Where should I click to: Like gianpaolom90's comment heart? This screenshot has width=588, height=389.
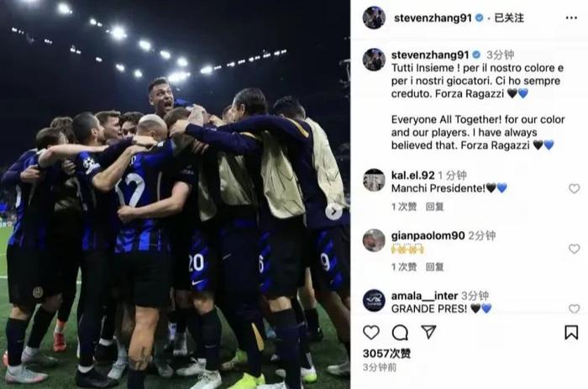click(574, 249)
